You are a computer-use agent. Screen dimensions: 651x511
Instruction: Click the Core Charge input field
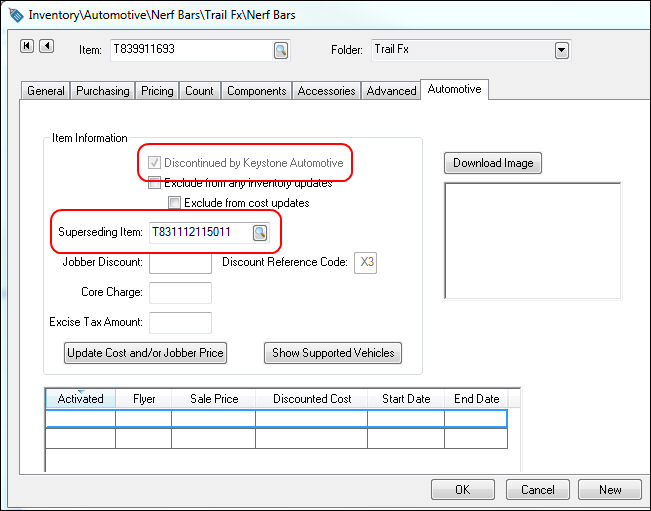pos(180,293)
